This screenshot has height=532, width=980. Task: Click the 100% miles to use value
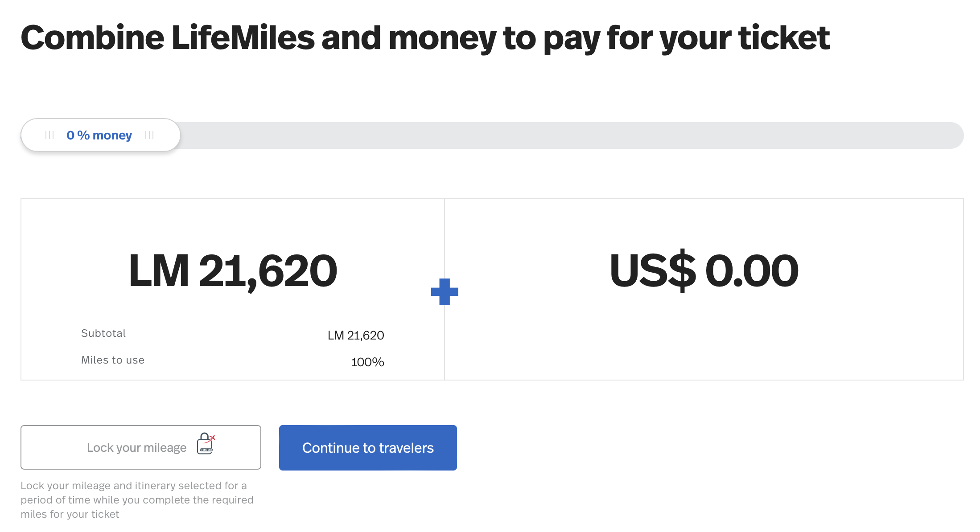click(367, 362)
